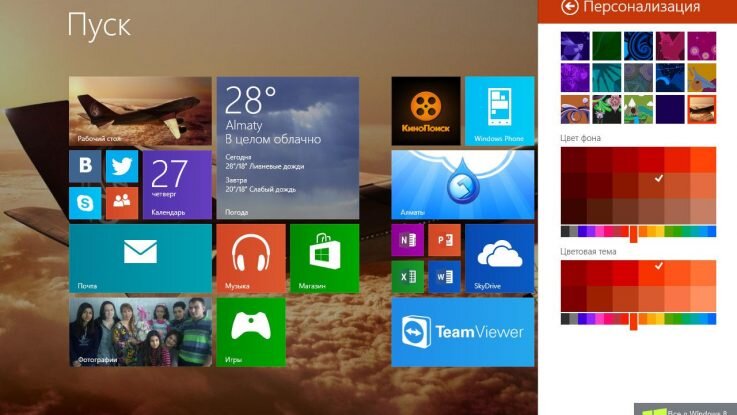Pick the checked swatch in Цвет фона grid
This screenshot has width=737, height=415.
[x=651, y=185]
